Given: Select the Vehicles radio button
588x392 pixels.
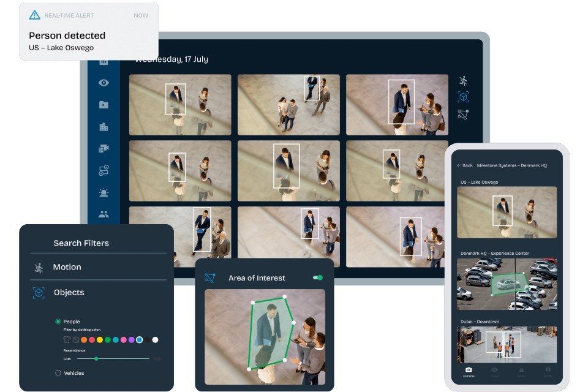Looking at the screenshot, I should pyautogui.click(x=58, y=373).
